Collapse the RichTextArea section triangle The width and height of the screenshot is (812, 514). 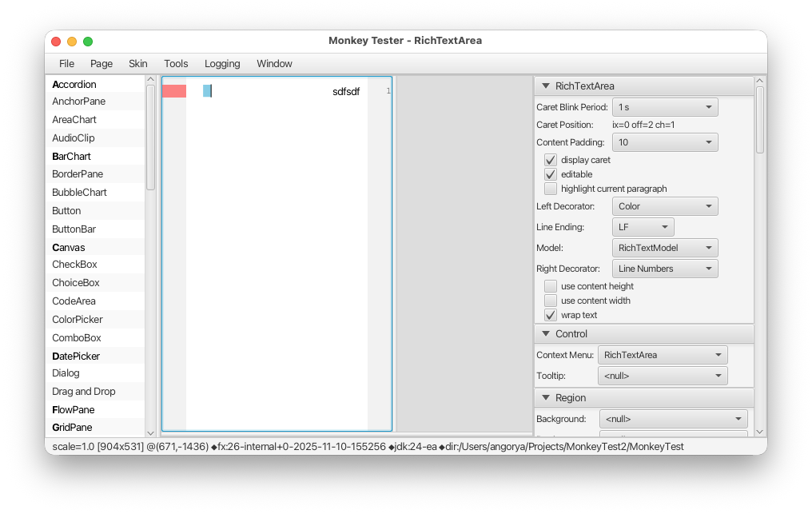pyautogui.click(x=546, y=86)
